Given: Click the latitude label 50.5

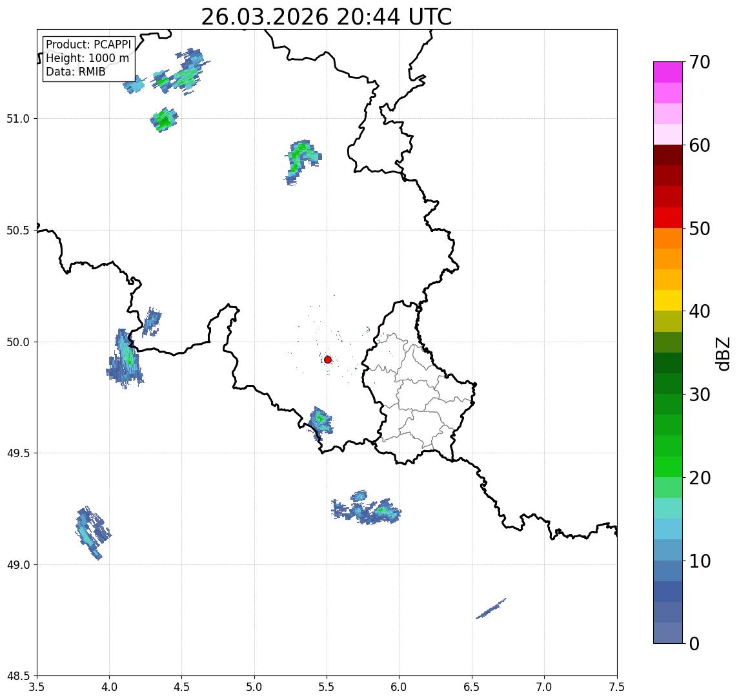Looking at the screenshot, I should 17,231.
